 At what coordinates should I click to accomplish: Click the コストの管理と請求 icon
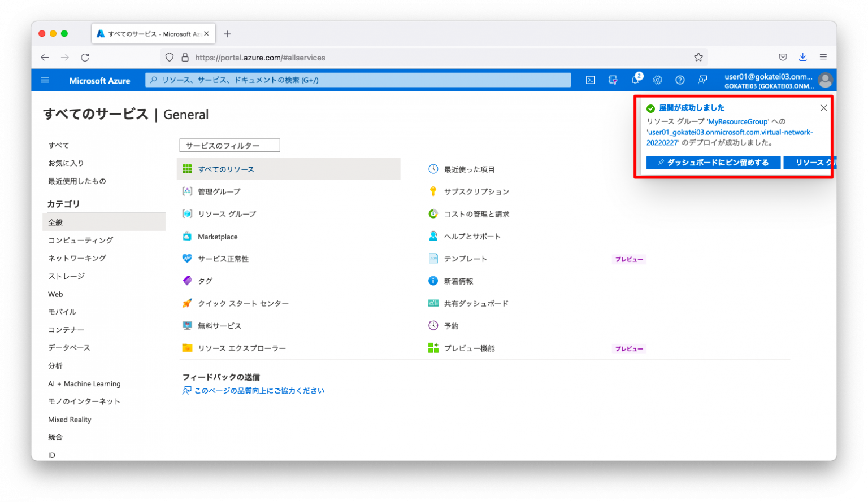(433, 213)
